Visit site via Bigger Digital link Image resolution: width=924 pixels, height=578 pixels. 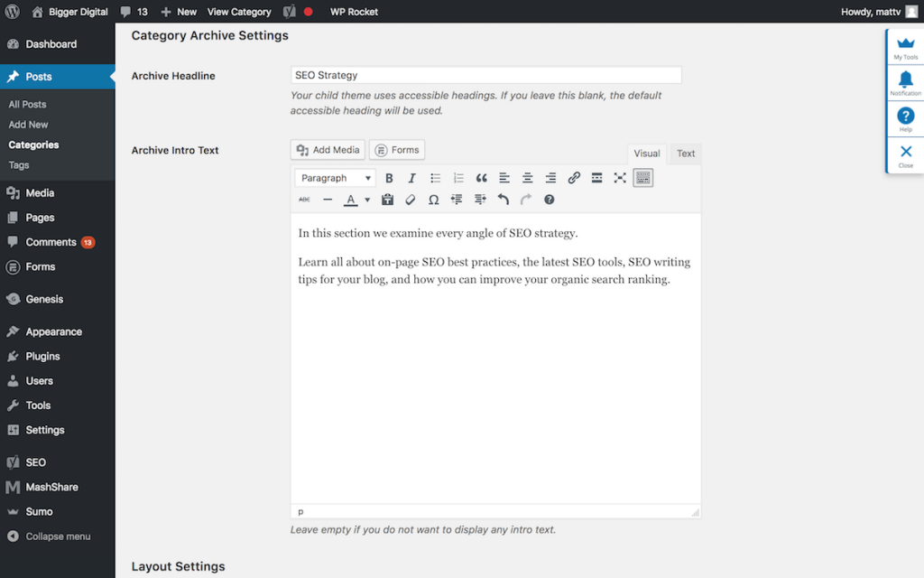(x=69, y=12)
